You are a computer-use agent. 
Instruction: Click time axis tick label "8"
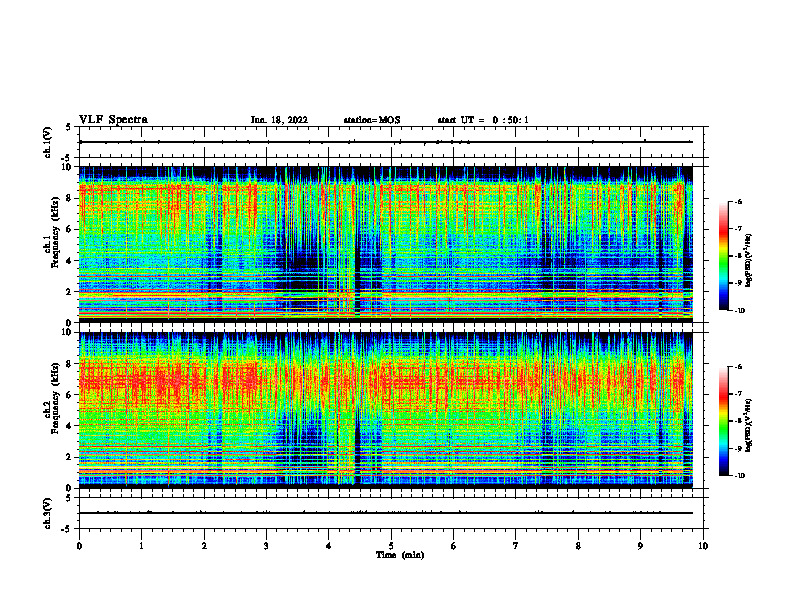coord(578,546)
